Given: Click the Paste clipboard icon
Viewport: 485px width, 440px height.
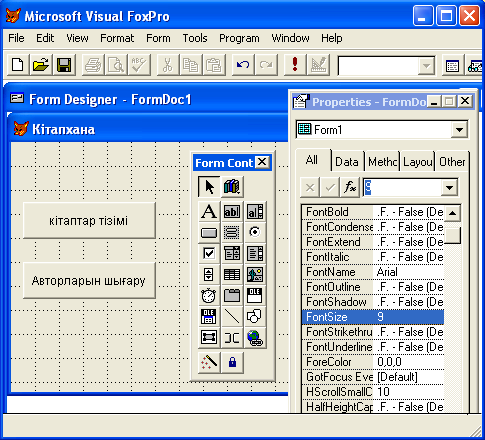Looking at the screenshot, I should point(214,65).
